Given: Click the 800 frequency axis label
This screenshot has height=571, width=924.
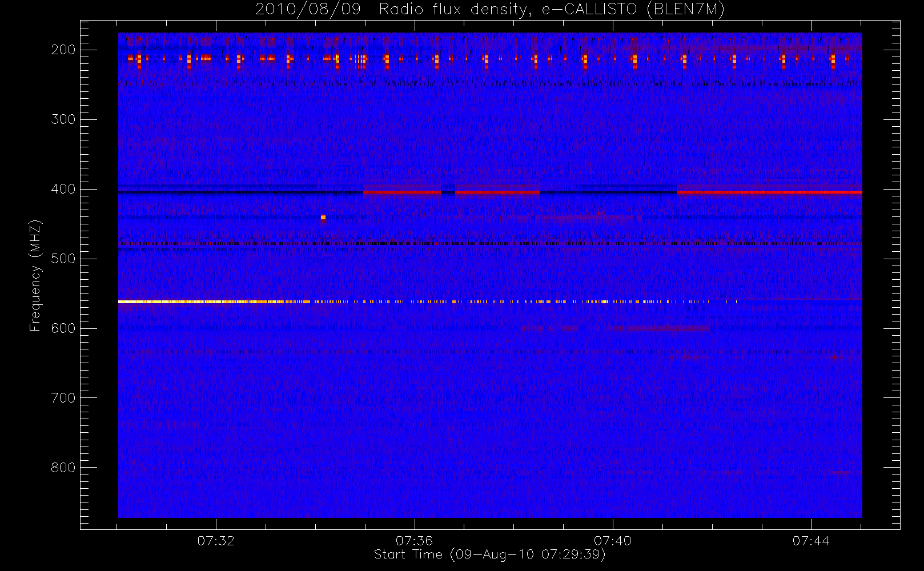Looking at the screenshot, I should [x=63, y=468].
